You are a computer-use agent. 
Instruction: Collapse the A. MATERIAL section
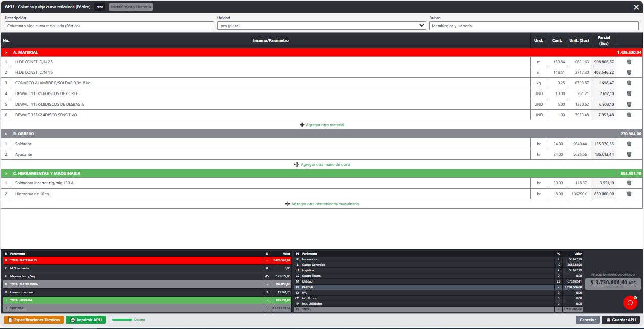(6, 52)
